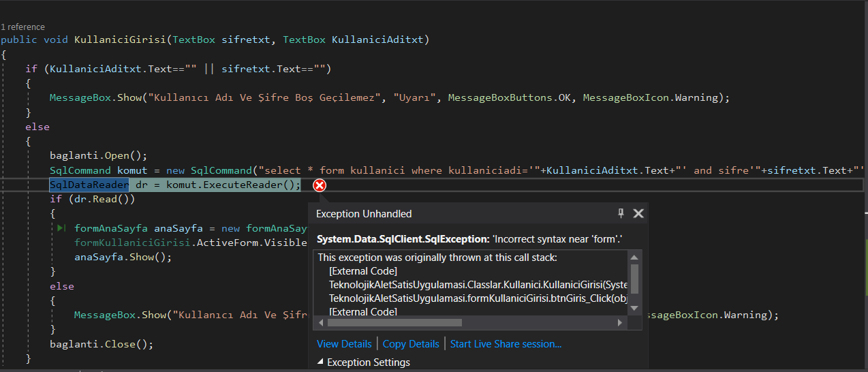Open the '1 reference' CodeLens link

point(22,27)
